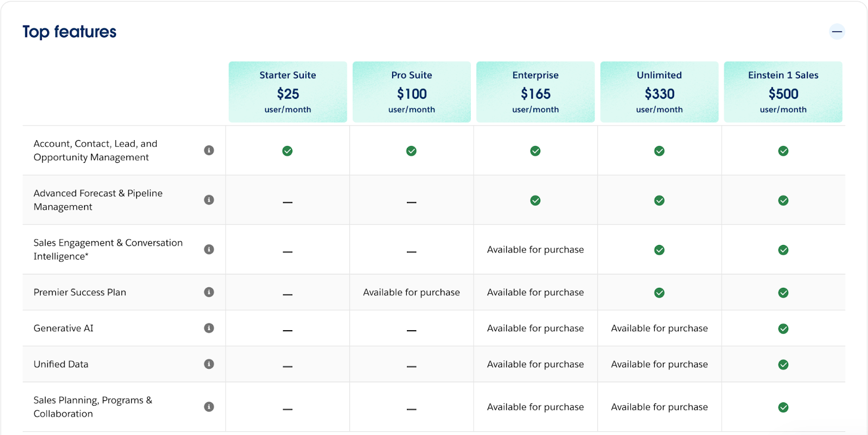
Task: Click the 'Premier Success Plan' label
Action: click(x=80, y=292)
